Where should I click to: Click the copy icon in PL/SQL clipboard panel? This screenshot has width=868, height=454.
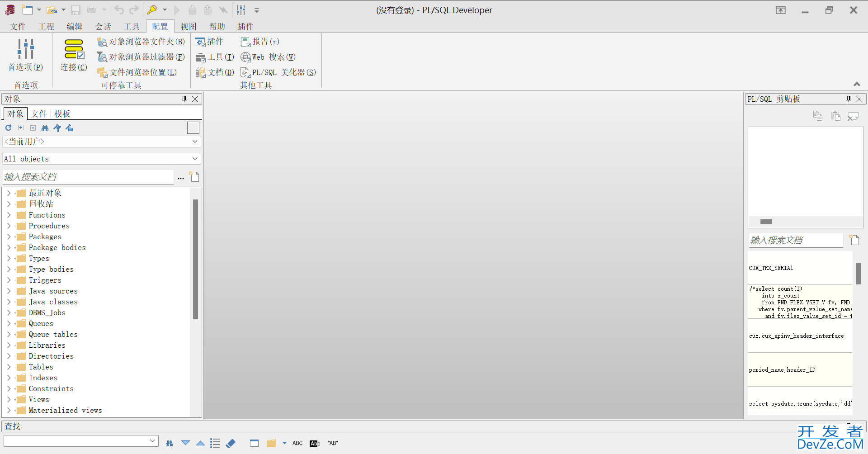pos(817,116)
